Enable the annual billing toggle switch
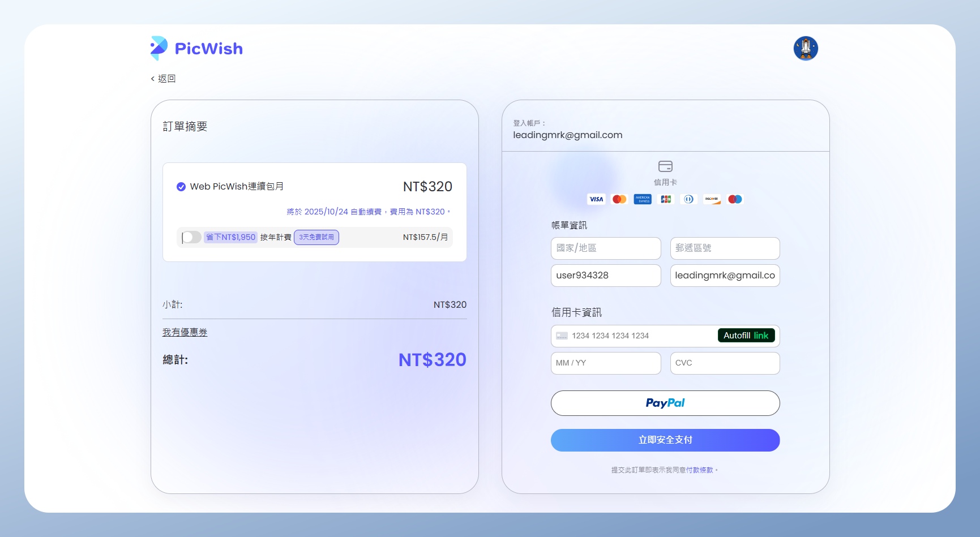 (191, 237)
